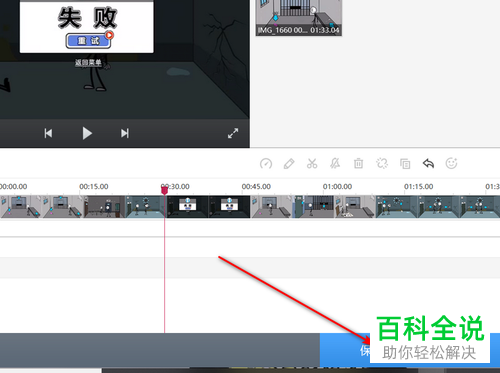
Task: Click the 返回菜单 link in the preview
Action: click(88, 63)
